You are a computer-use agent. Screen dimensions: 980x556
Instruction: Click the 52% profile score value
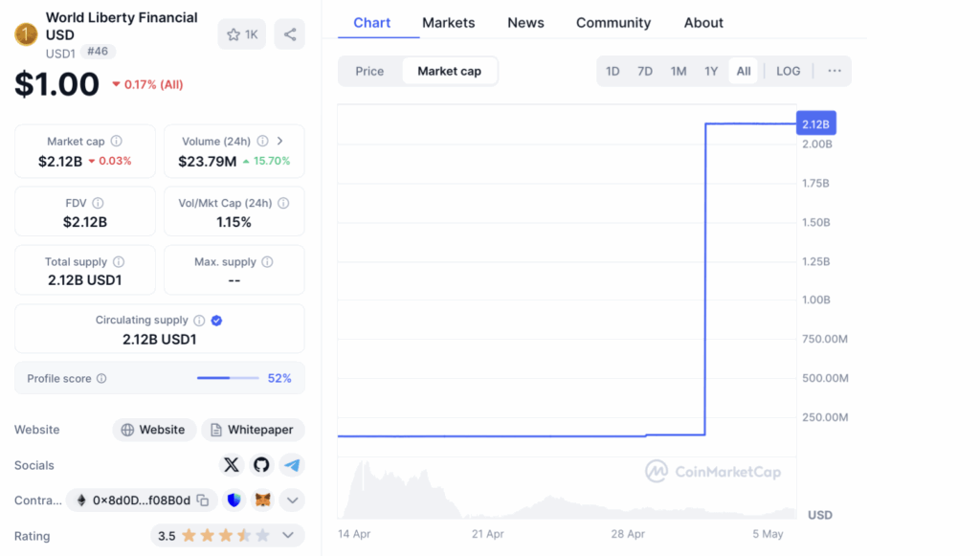click(279, 379)
